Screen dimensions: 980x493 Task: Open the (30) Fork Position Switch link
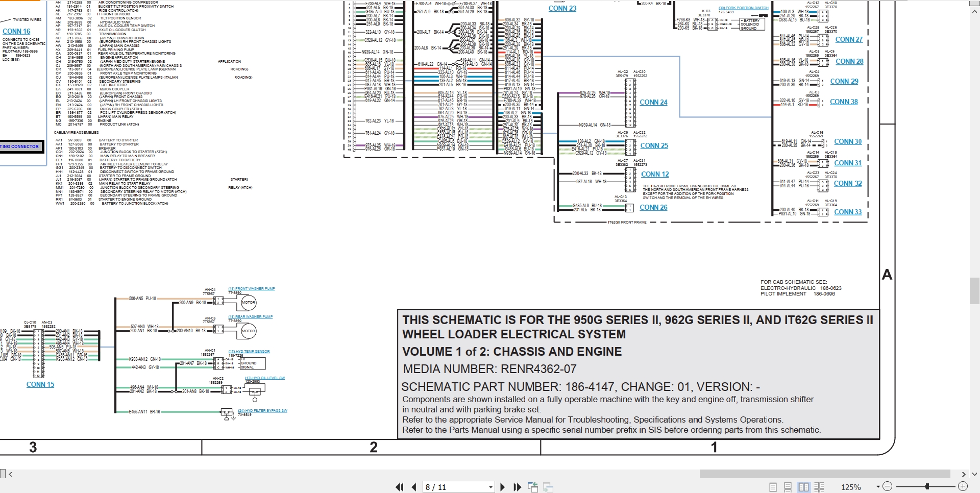[744, 8]
